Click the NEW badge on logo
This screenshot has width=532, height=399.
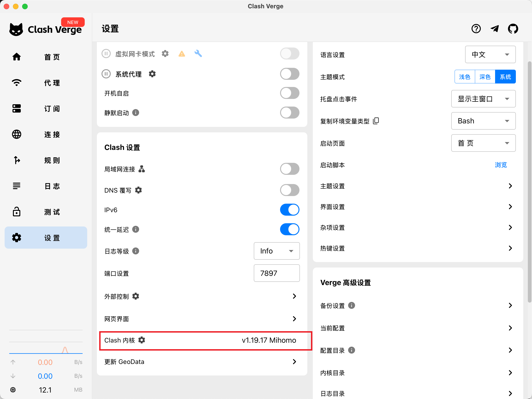click(x=73, y=22)
